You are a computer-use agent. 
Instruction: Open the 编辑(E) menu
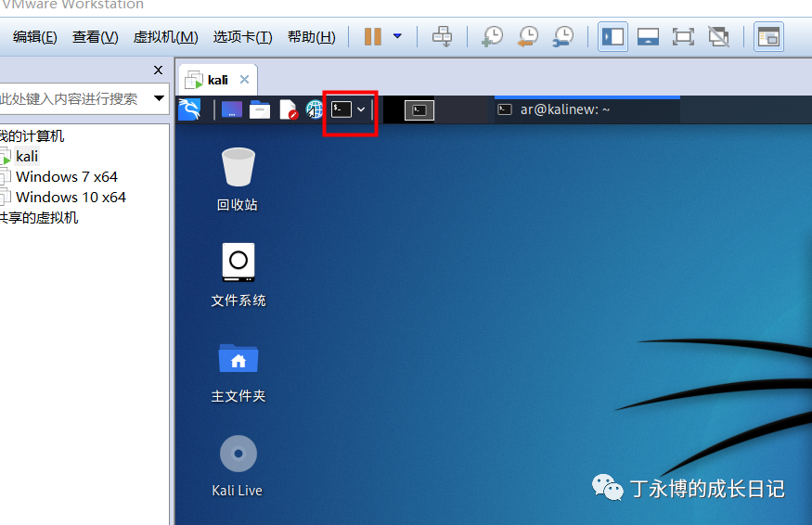click(x=35, y=37)
